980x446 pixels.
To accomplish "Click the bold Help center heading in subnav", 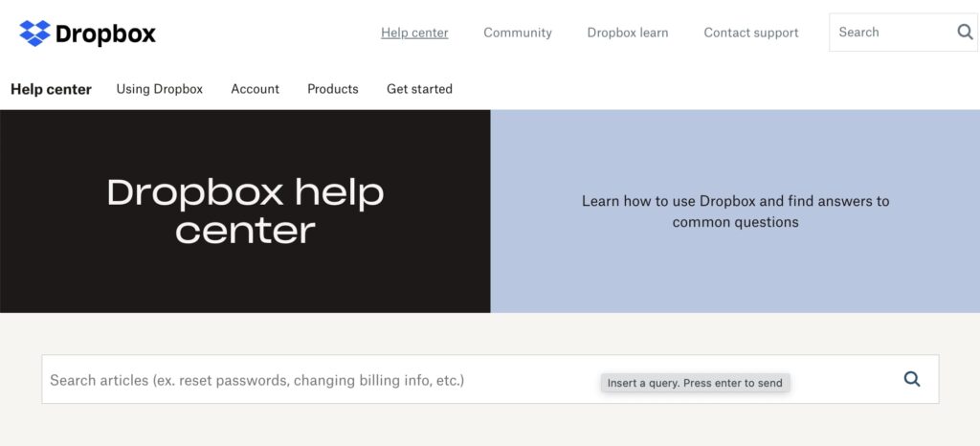I will coord(52,89).
